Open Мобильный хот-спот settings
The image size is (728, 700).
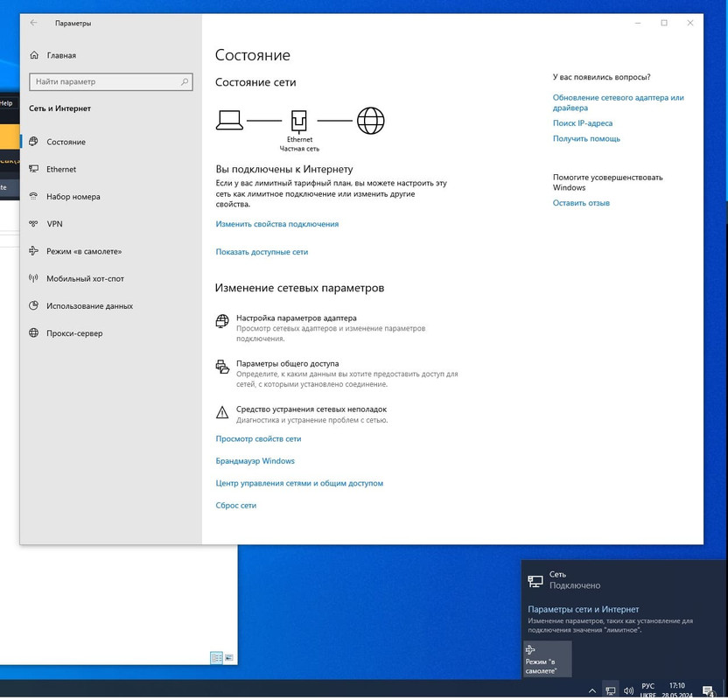[x=110, y=279]
